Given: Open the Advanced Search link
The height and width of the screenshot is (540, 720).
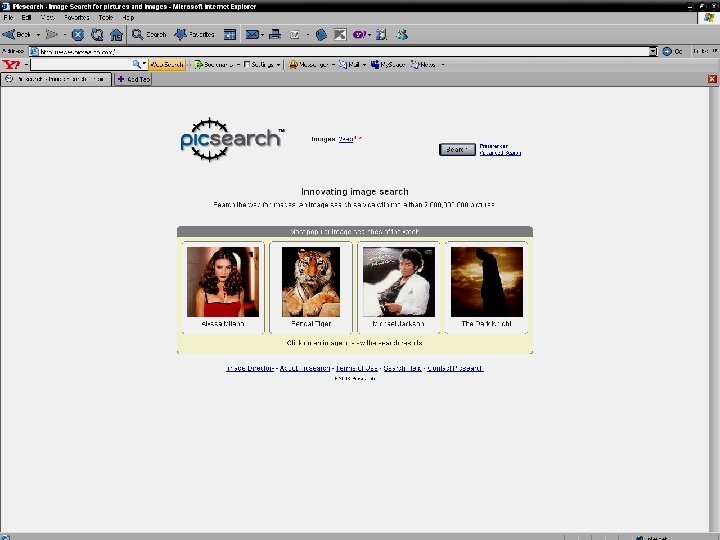Looking at the screenshot, I should [x=500, y=153].
